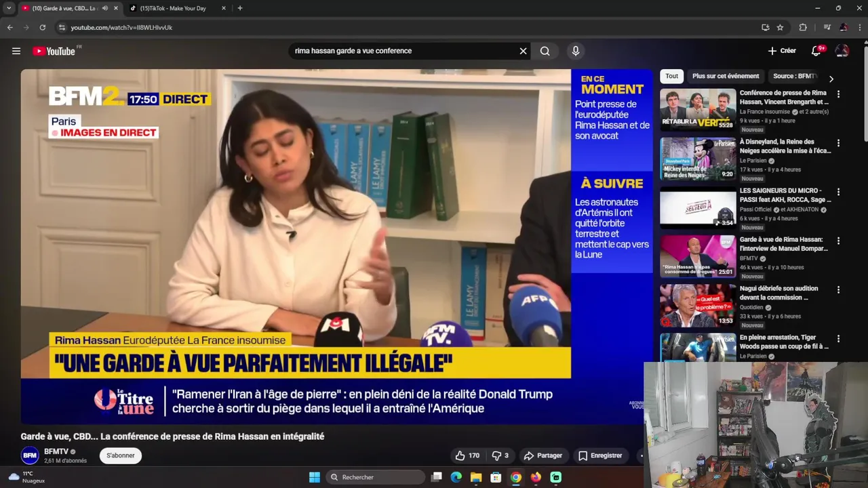Close the TikTok tab
The height and width of the screenshot is (488, 868).
click(224, 8)
